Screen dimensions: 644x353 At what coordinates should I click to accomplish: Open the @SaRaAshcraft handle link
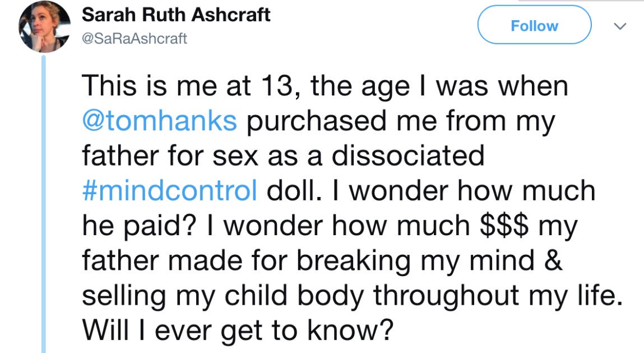click(x=135, y=38)
